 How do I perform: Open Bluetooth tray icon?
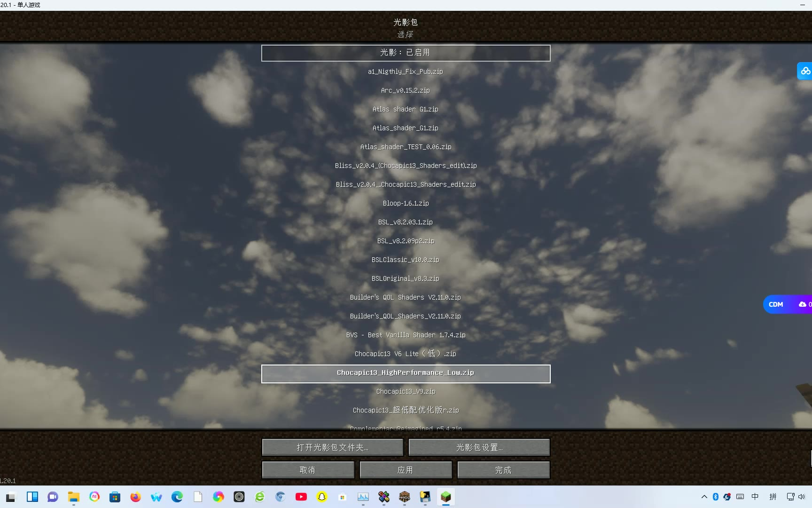click(x=715, y=497)
